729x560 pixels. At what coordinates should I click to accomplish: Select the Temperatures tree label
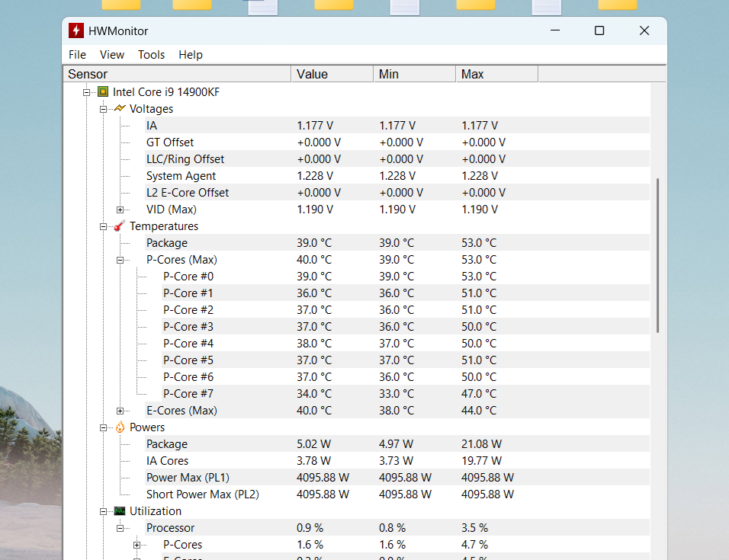pos(164,226)
